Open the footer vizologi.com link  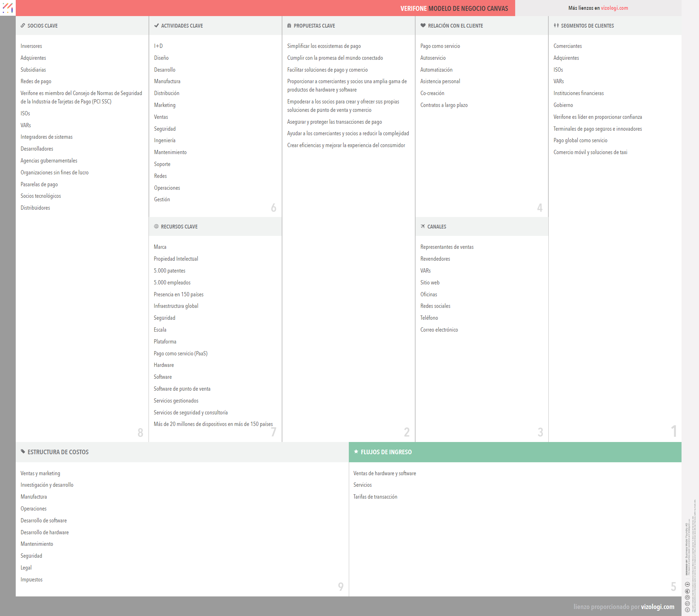point(657,607)
